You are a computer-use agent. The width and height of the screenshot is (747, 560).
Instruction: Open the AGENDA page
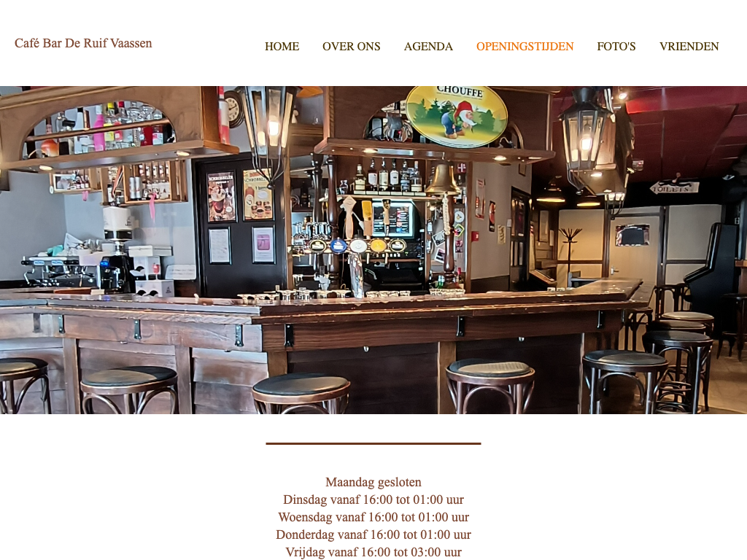428,46
